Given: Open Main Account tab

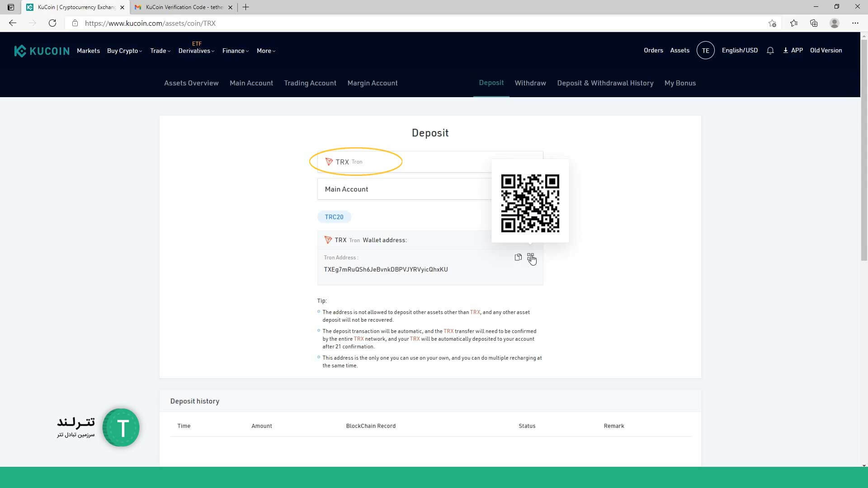Looking at the screenshot, I should (x=251, y=83).
